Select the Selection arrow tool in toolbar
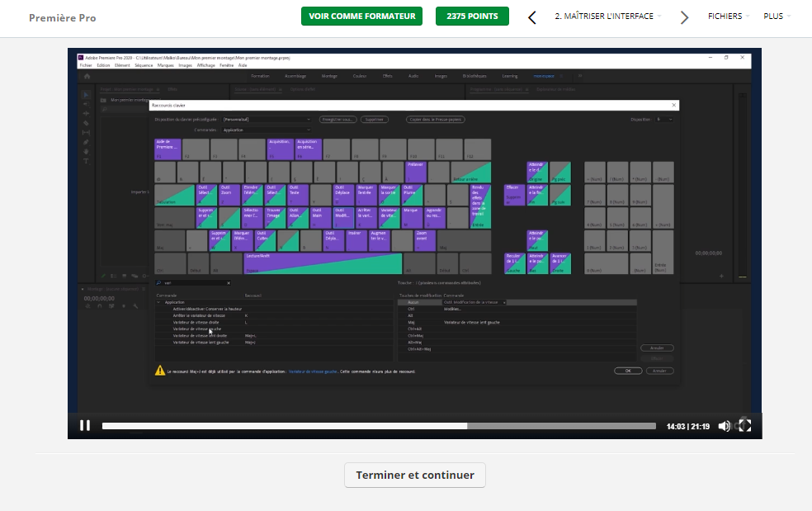 tap(86, 95)
